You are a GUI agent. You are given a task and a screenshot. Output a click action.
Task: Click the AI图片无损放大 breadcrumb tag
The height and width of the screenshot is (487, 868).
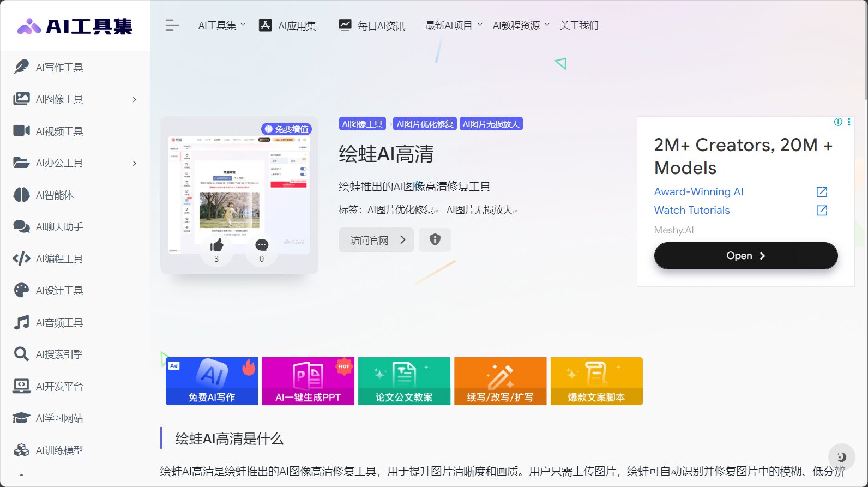(x=491, y=124)
